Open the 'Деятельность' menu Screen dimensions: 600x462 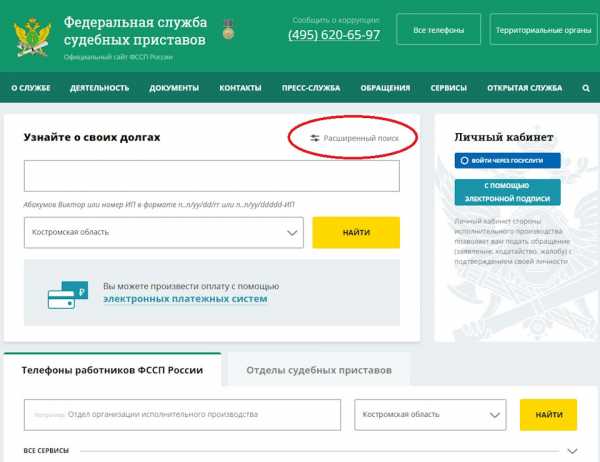point(99,88)
